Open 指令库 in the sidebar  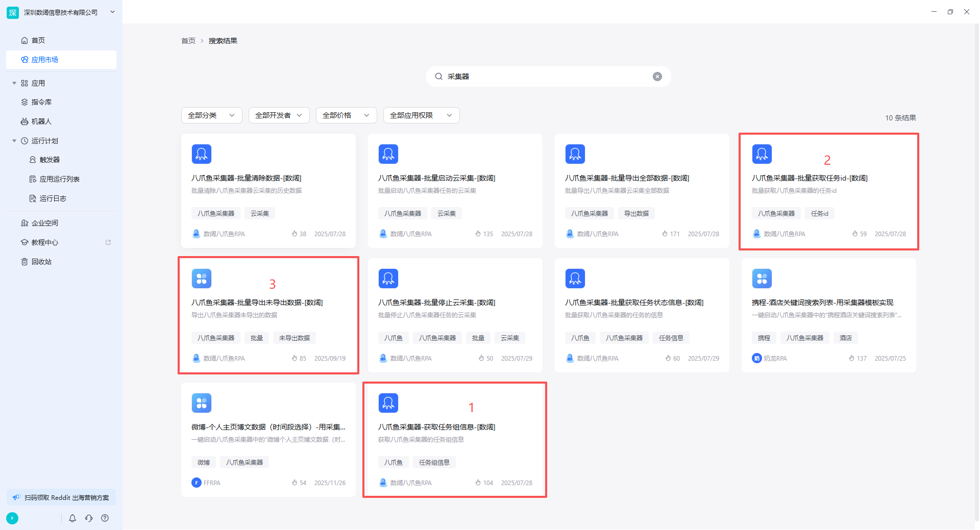61,102
